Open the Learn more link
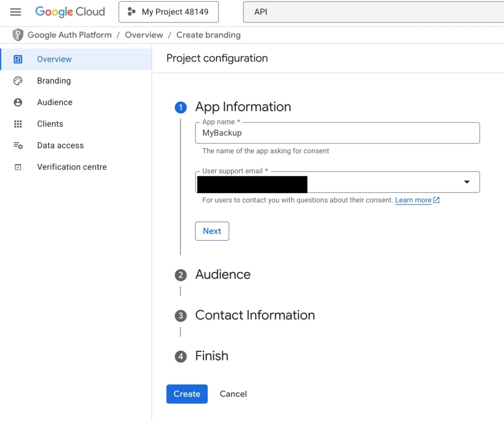504x421 pixels. pos(413,200)
